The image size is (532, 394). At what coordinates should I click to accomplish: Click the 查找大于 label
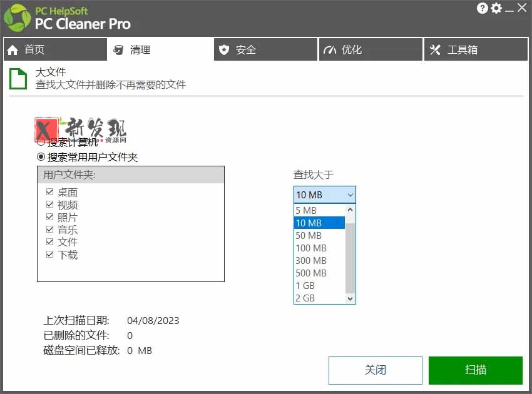coord(313,174)
